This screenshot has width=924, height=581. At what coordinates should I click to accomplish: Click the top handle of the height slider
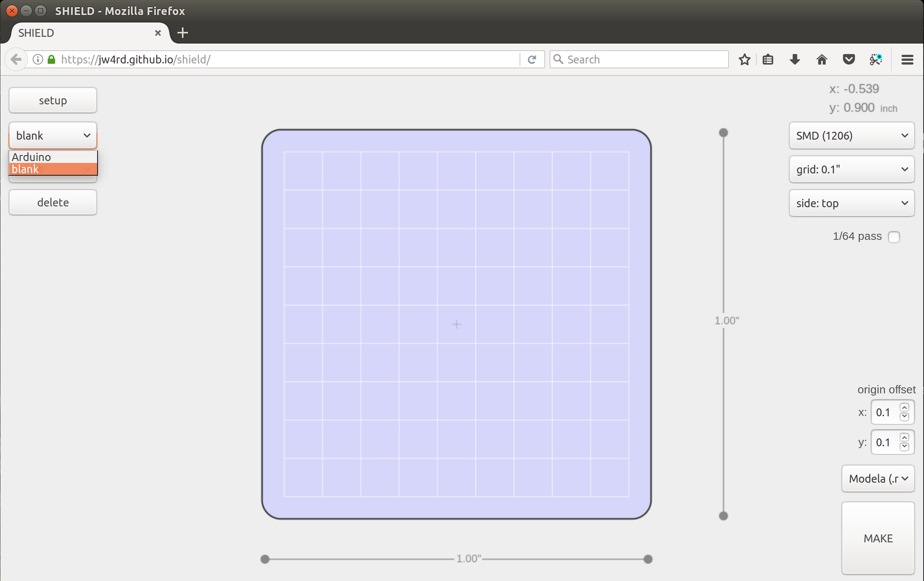click(723, 133)
